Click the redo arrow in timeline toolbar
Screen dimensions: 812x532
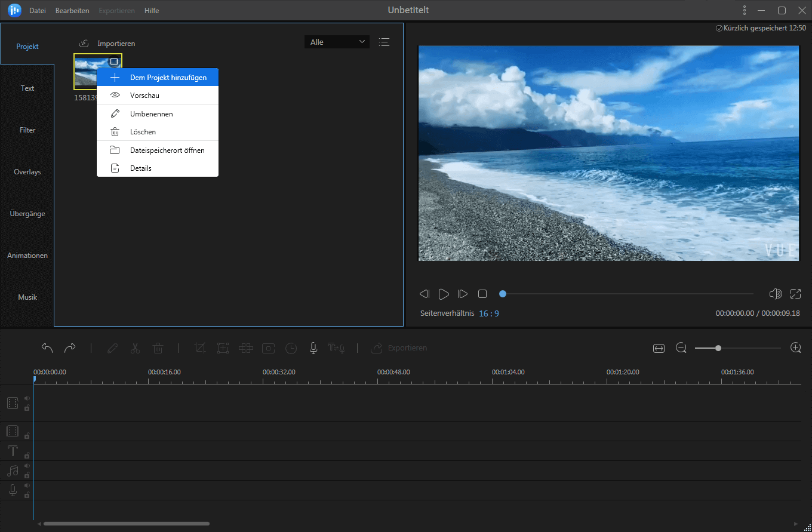(70, 348)
